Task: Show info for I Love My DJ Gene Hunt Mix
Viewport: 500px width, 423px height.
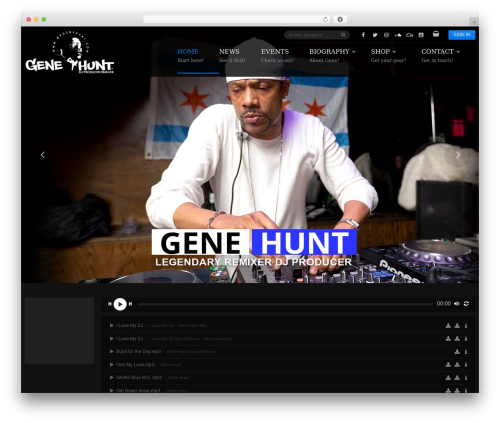Action: tap(466, 326)
